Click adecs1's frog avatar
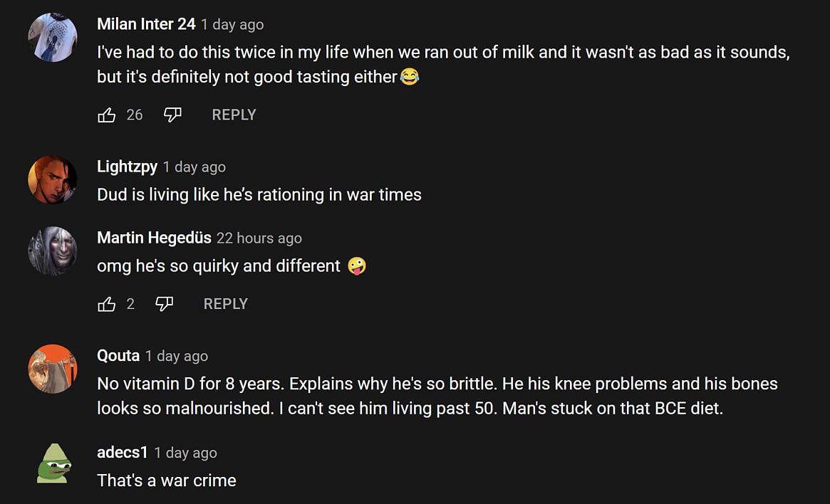 pos(53,464)
